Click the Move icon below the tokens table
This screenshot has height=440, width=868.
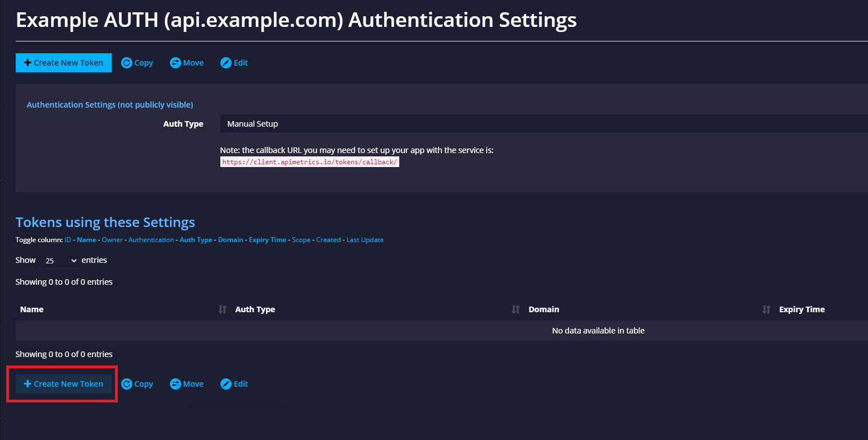(176, 384)
